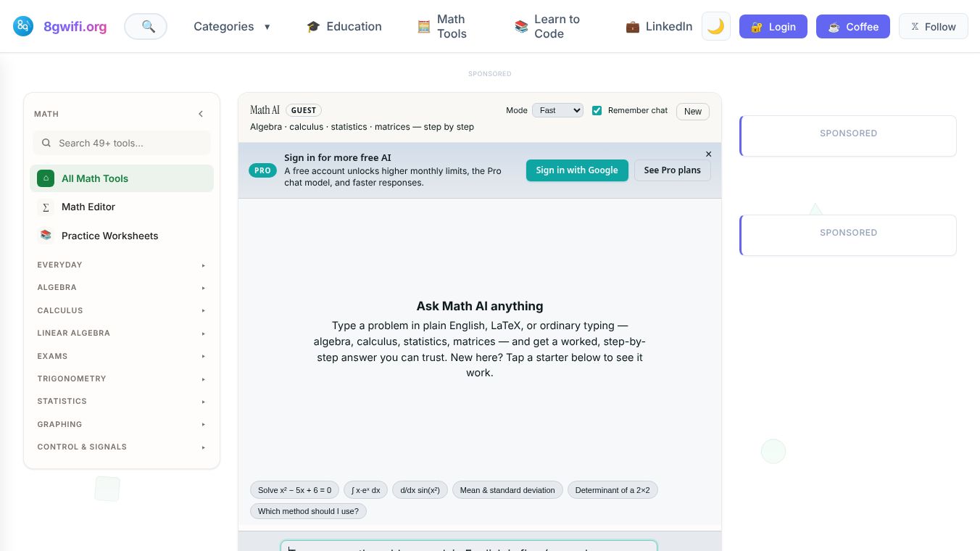This screenshot has width=980, height=551.
Task: Expand the Calculus section
Action: [122, 310]
